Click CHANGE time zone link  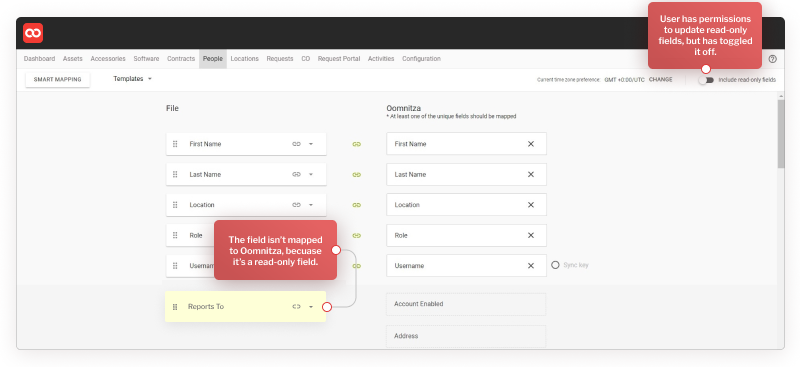pos(661,80)
